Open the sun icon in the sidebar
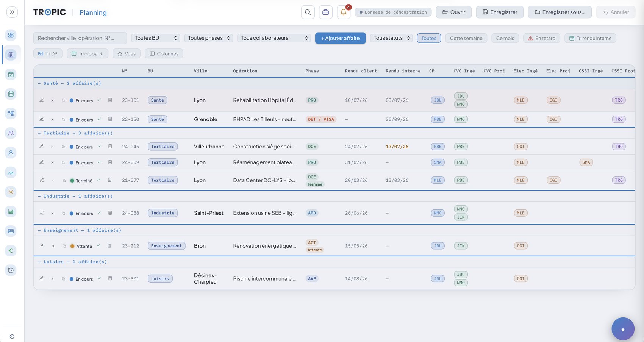This screenshot has width=644, height=342. (11, 192)
